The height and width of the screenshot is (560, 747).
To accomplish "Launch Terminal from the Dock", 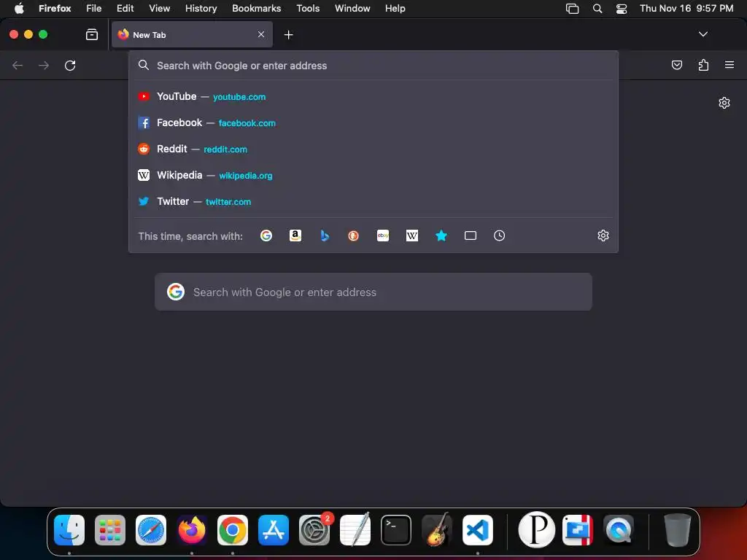I will (x=396, y=530).
